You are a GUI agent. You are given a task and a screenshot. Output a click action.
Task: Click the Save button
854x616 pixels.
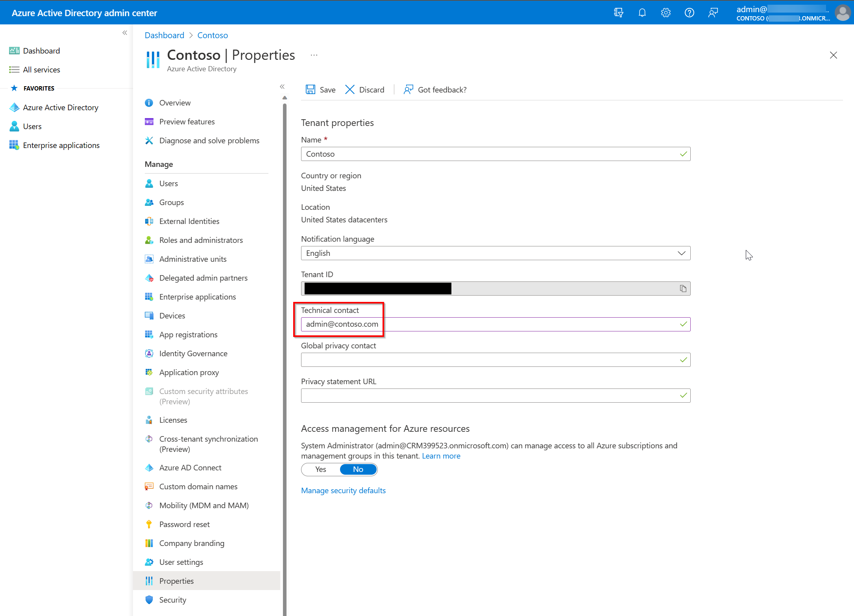click(321, 89)
